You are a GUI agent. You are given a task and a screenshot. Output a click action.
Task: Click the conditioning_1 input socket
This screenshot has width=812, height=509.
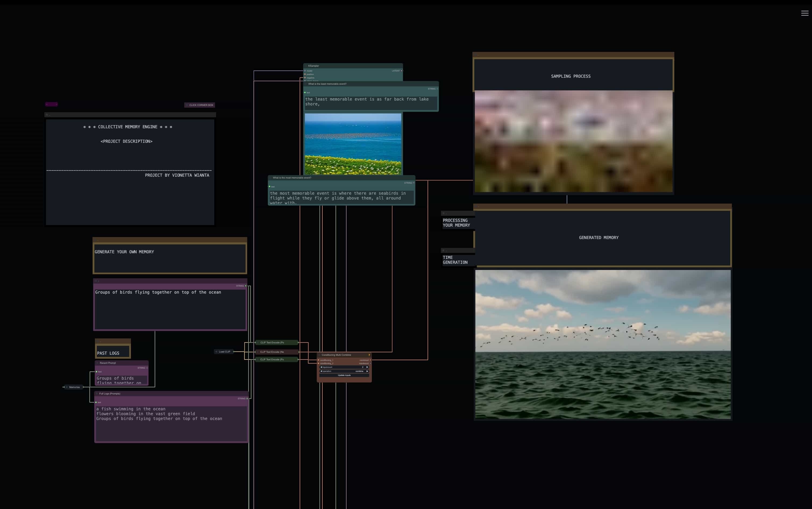pyautogui.click(x=318, y=360)
